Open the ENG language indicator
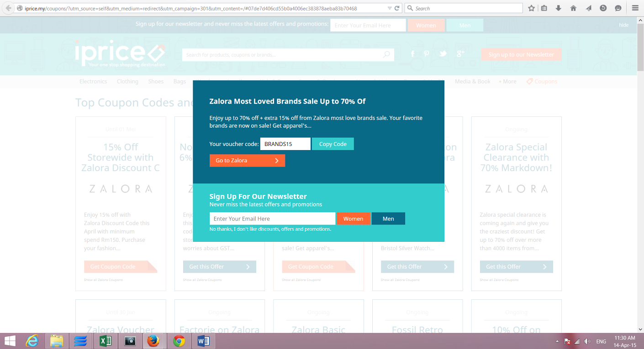The height and width of the screenshot is (349, 644). pyautogui.click(x=601, y=341)
